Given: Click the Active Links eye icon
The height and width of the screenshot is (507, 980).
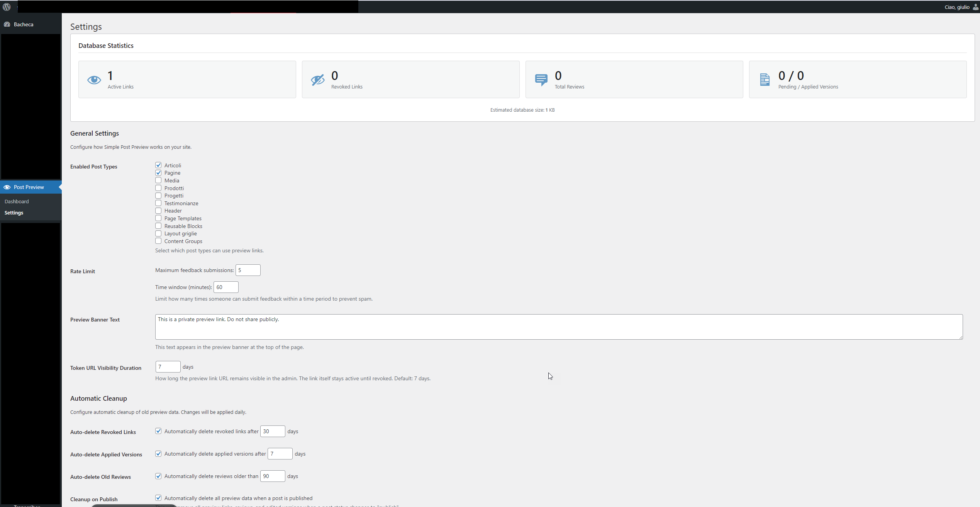Looking at the screenshot, I should (94, 80).
